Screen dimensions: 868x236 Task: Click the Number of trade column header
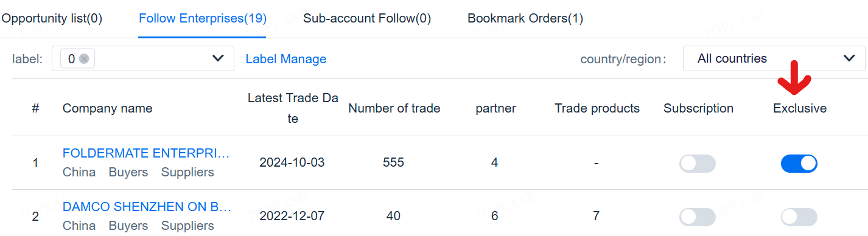point(394,108)
